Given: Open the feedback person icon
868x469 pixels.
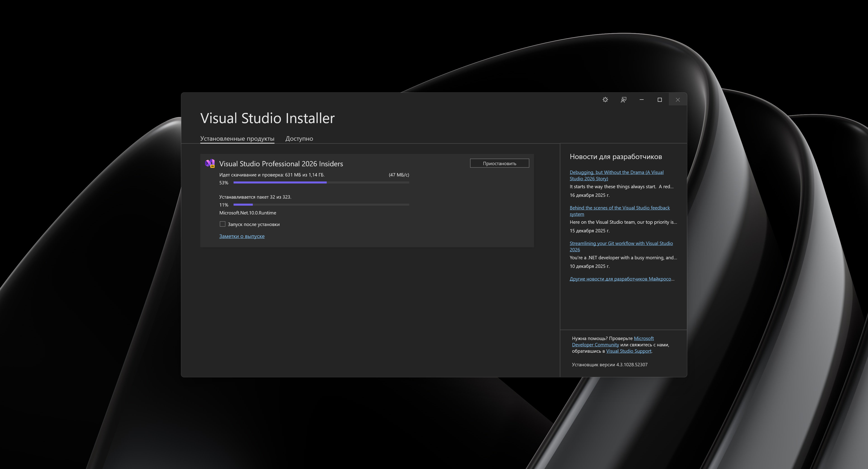Looking at the screenshot, I should (623, 100).
